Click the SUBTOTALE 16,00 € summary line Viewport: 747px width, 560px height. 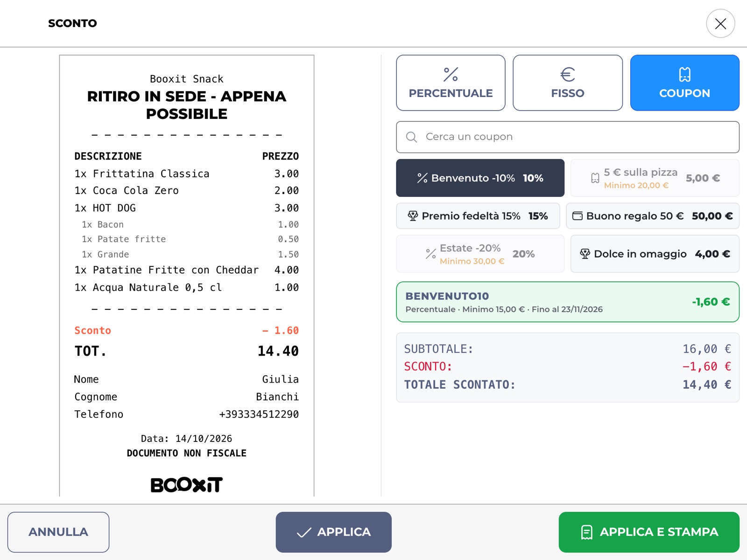[568, 349]
